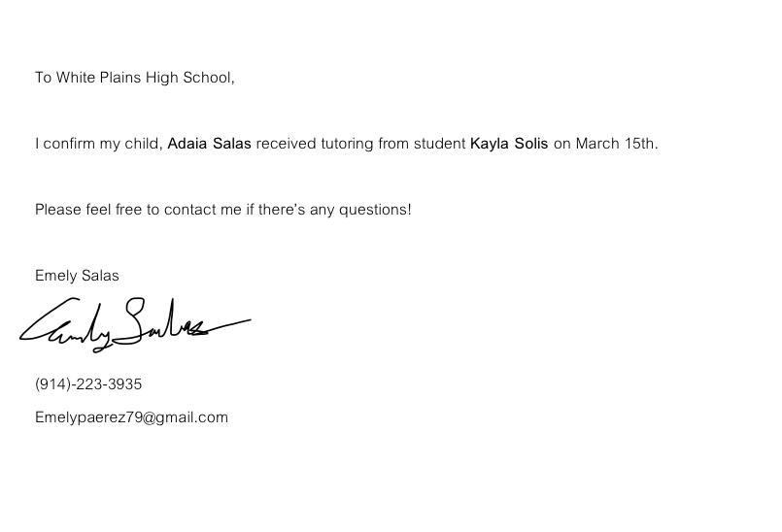The height and width of the screenshot is (532, 782).
Task: Click the word child in the sentence
Action: (144, 144)
